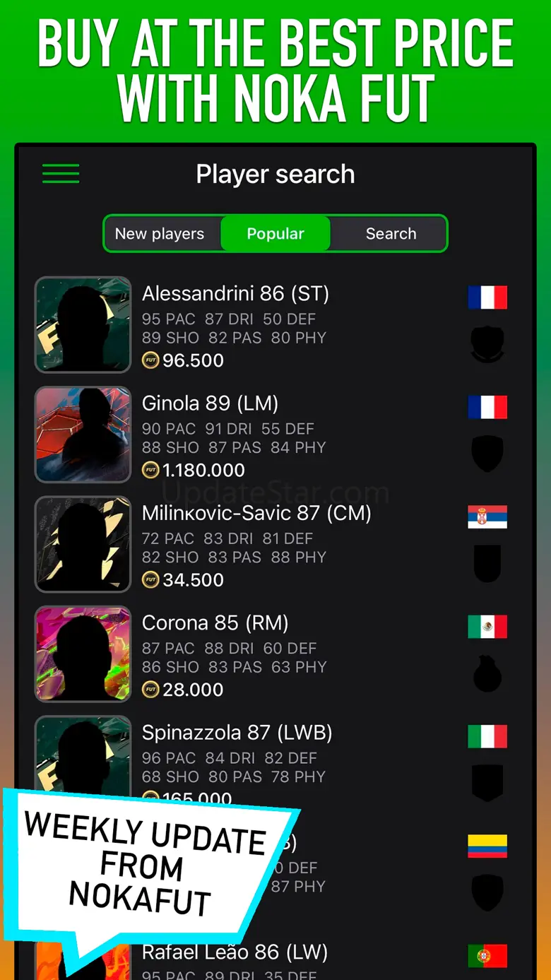Click the Italy flag beside Spinazzola
This screenshot has height=980, width=551.
click(487, 736)
